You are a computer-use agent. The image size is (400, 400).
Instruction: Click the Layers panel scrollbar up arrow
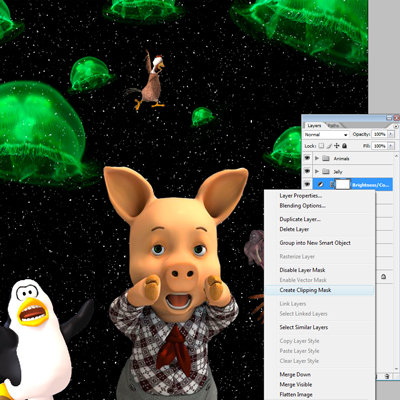396,156
